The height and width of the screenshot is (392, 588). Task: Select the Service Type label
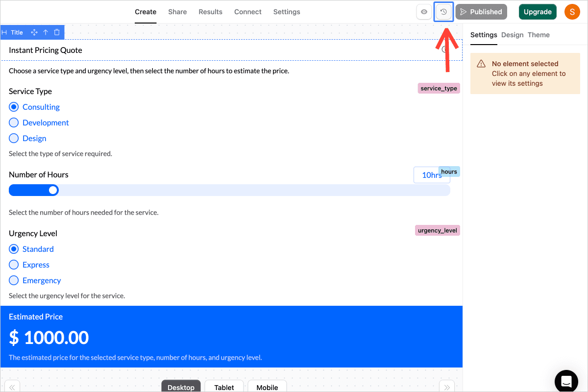pyautogui.click(x=30, y=91)
